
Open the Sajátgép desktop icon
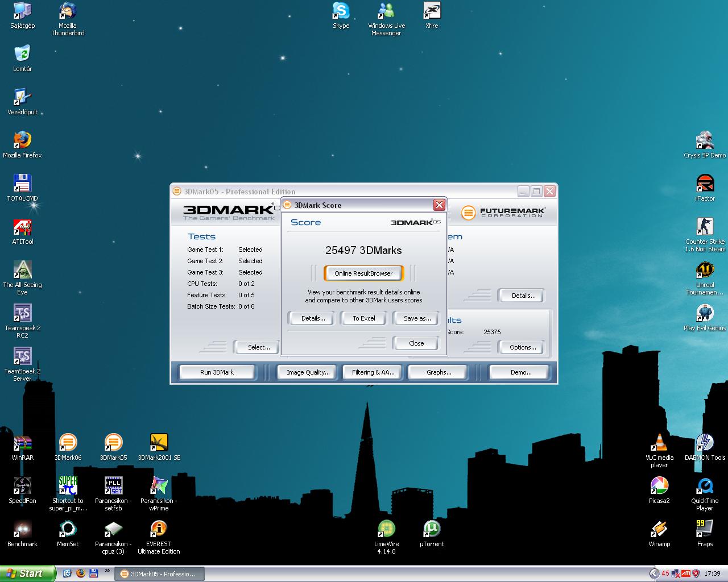pos(22,16)
